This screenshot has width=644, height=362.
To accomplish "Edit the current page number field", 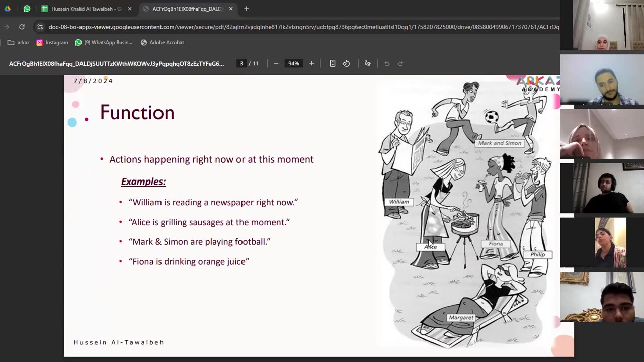I will (242, 64).
